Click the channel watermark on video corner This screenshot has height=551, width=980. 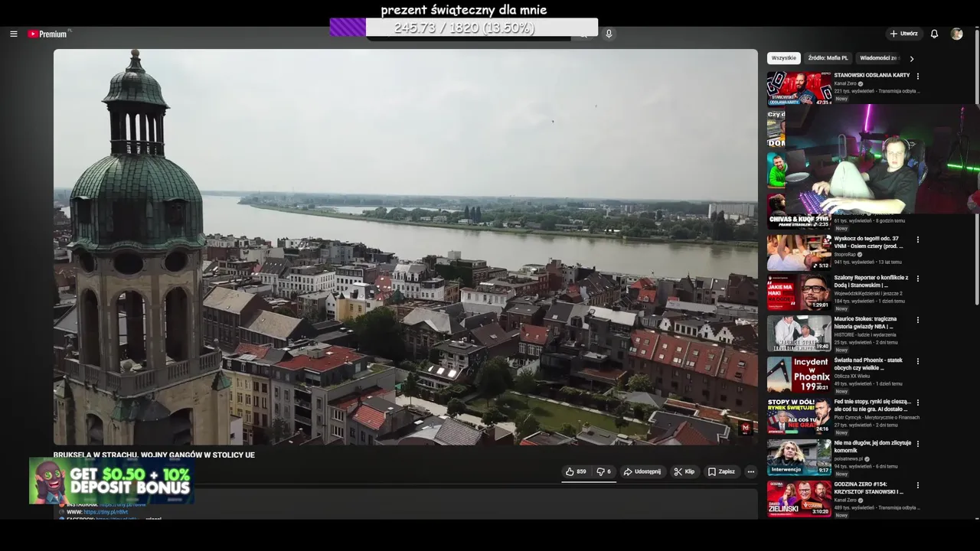click(x=745, y=428)
